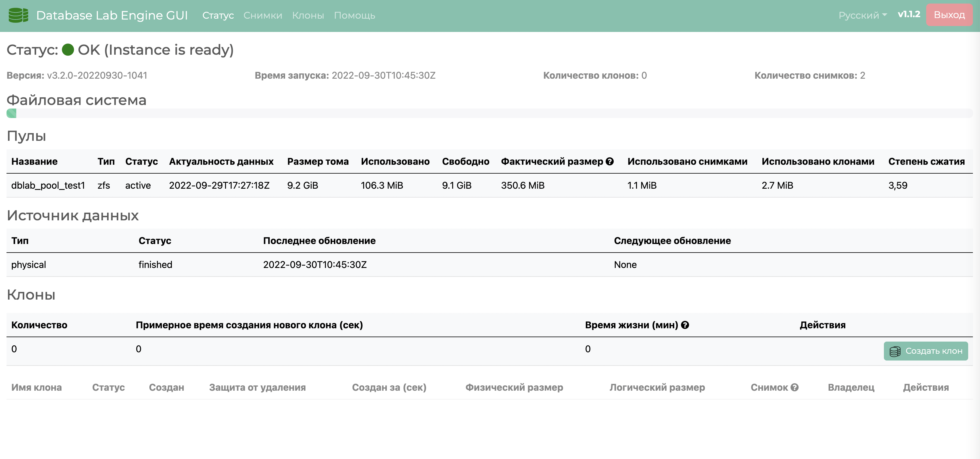The image size is (980, 459).
Task: Click actual size 350.6 MiB
Action: point(523,185)
